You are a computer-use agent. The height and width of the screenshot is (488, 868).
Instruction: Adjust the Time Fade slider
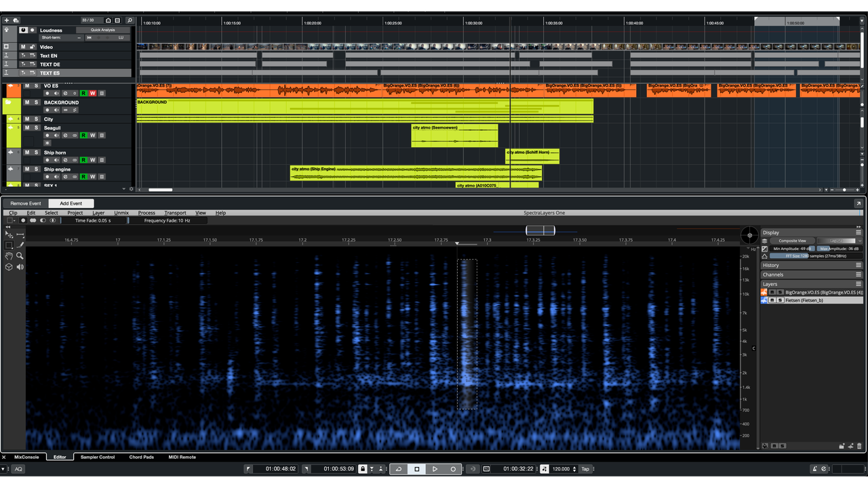click(x=94, y=220)
